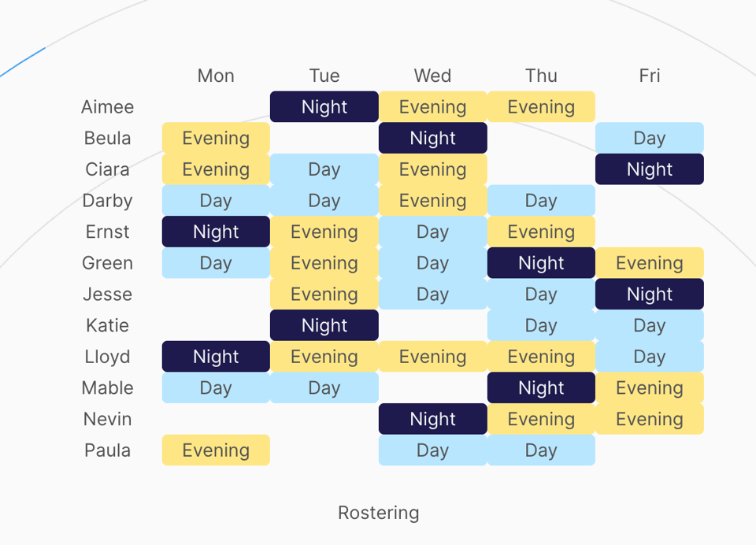Select Aimee's Thursday Evening shift
The width and height of the screenshot is (756, 545).
pos(541,107)
